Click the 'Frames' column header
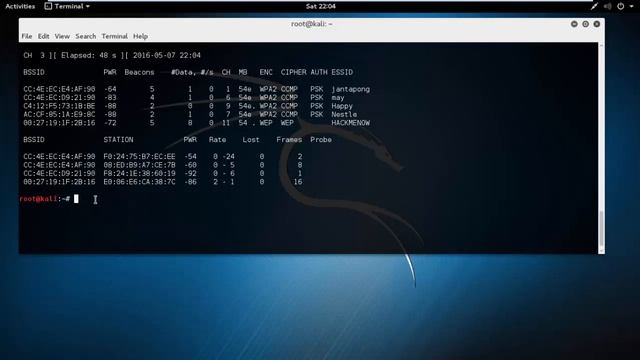 pyautogui.click(x=289, y=140)
